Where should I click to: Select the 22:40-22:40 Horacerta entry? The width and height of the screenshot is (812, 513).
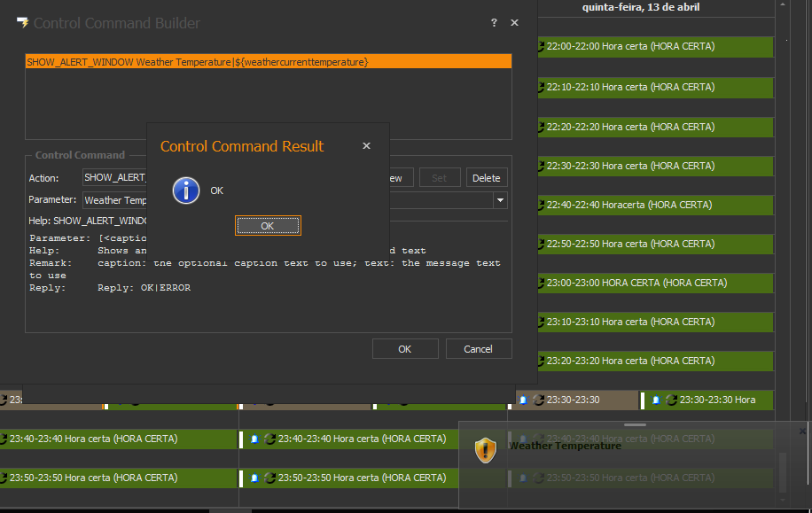[x=654, y=205]
